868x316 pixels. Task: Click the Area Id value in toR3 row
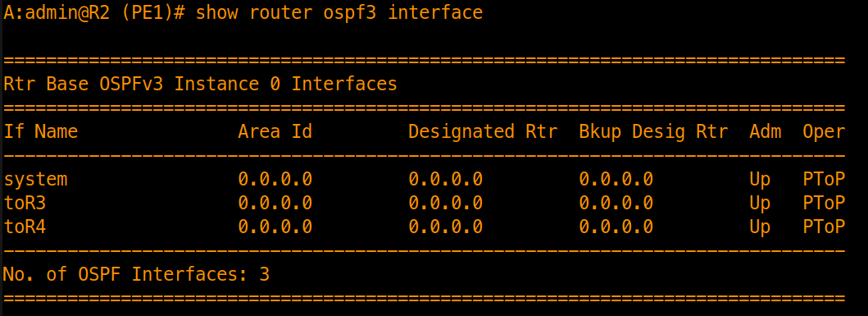coord(275,204)
